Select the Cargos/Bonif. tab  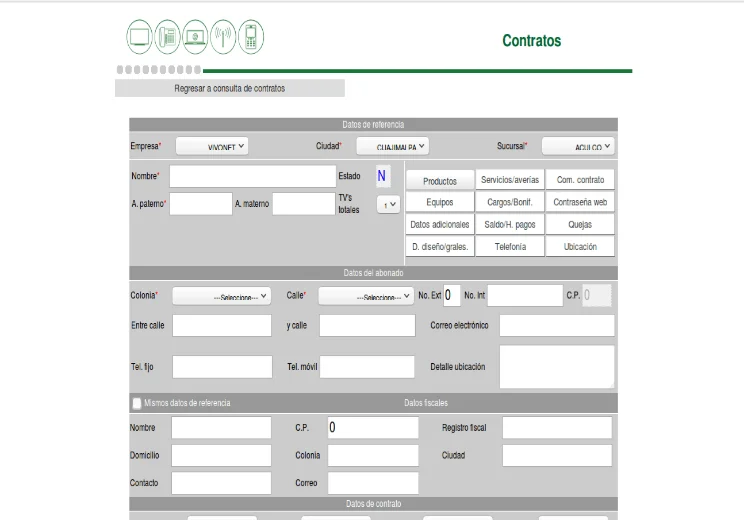pyautogui.click(x=510, y=202)
